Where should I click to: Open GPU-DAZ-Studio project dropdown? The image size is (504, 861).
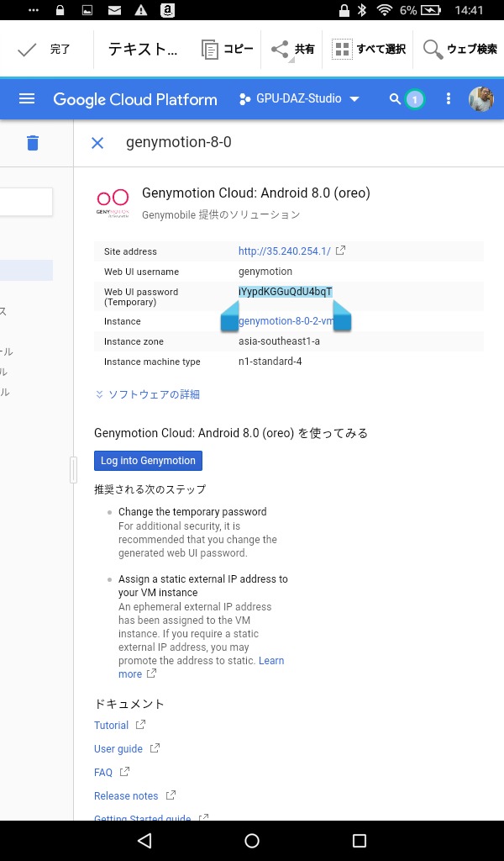pyautogui.click(x=299, y=99)
